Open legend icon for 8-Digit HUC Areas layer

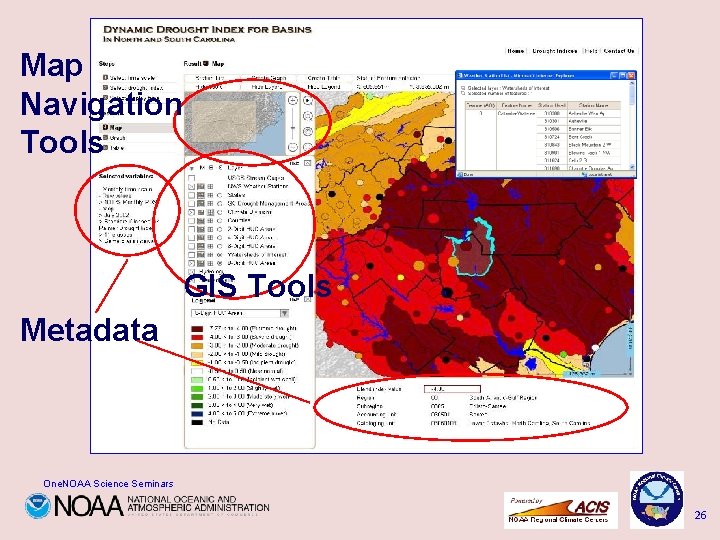coord(201,263)
